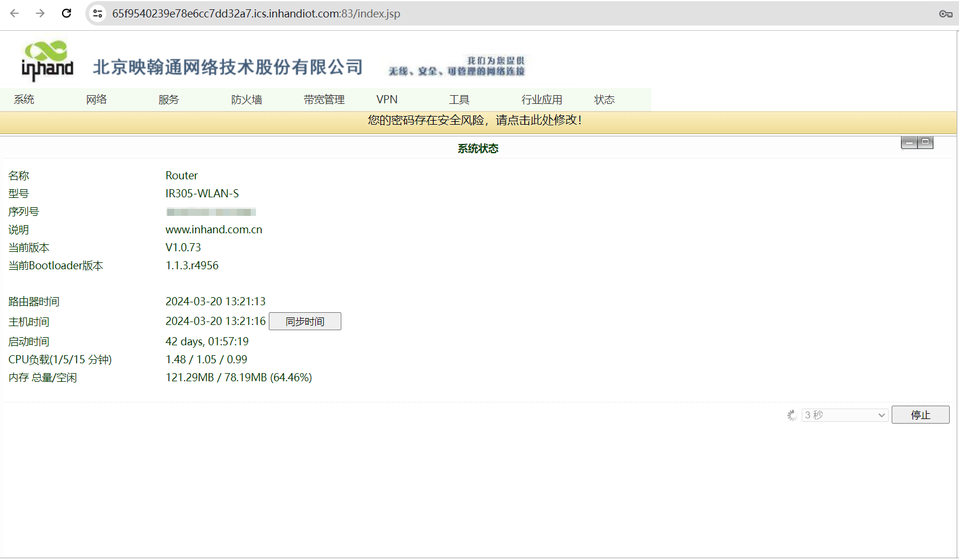Image resolution: width=959 pixels, height=560 pixels.
Task: Click the www.inhand.com.cn description text
Action: pos(214,230)
